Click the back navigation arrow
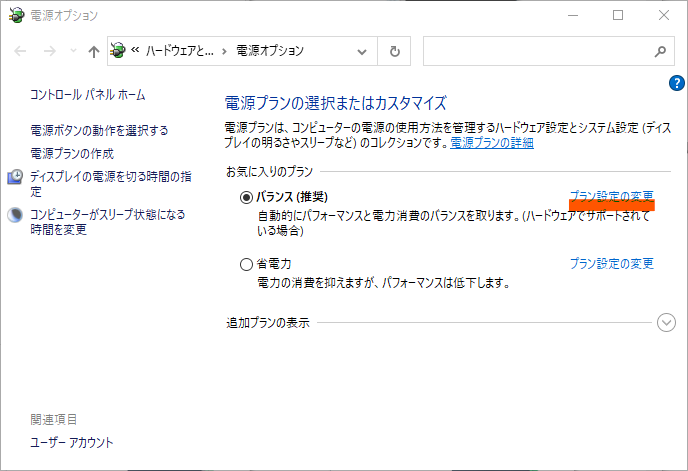Screen dimensions: 688x471 point(20,51)
